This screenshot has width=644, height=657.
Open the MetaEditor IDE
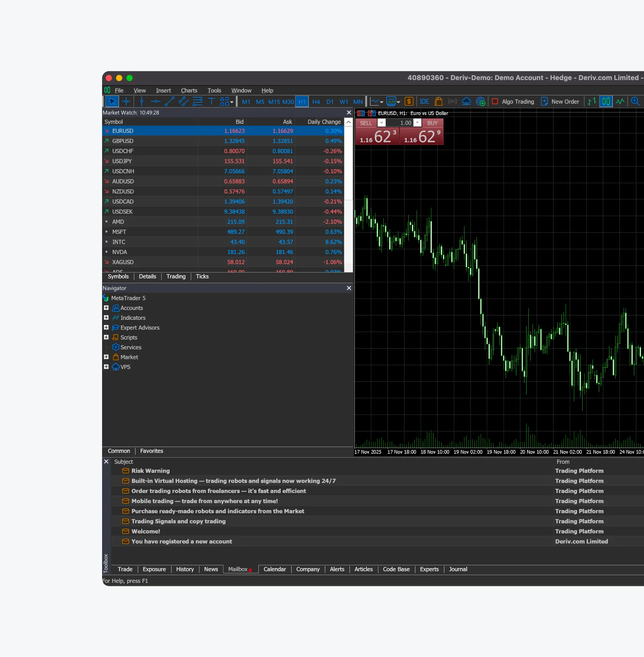(x=424, y=101)
